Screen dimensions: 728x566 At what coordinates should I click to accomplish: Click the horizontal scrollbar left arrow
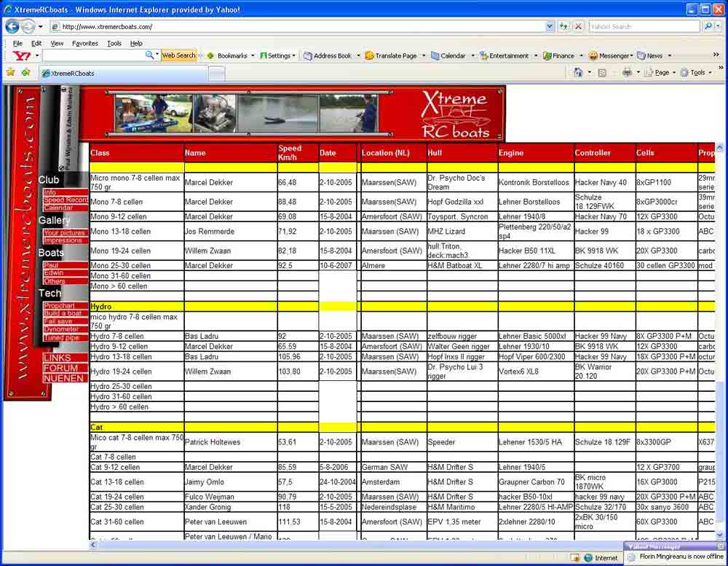93,545
